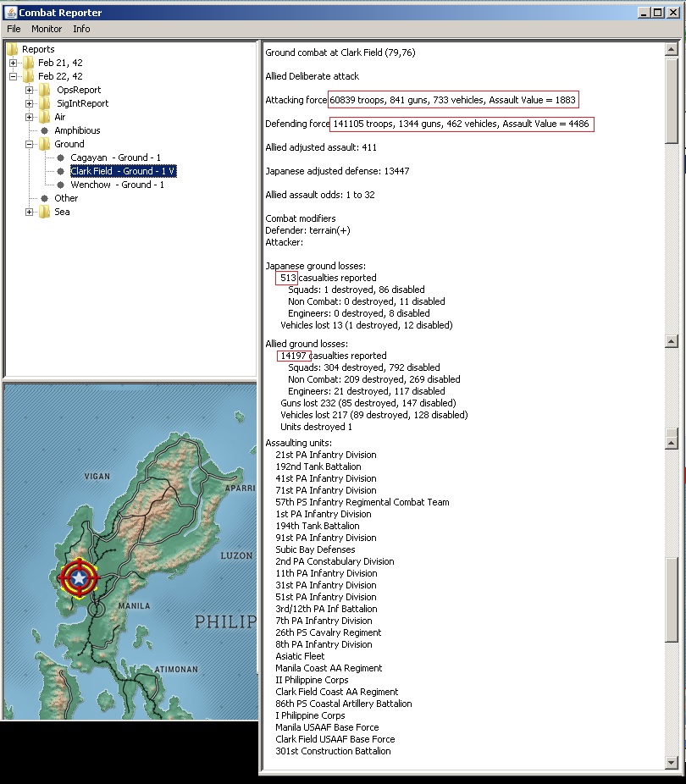Click the scroll arrow beside Assaulting units
This screenshot has height=784, width=686.
pyautogui.click(x=671, y=443)
